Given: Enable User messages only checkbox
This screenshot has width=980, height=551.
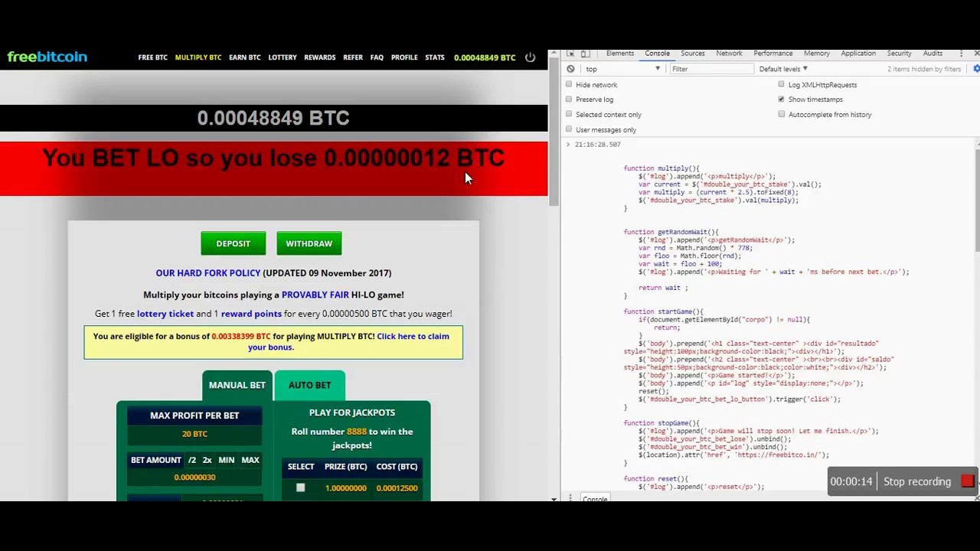Looking at the screenshot, I should [x=569, y=130].
